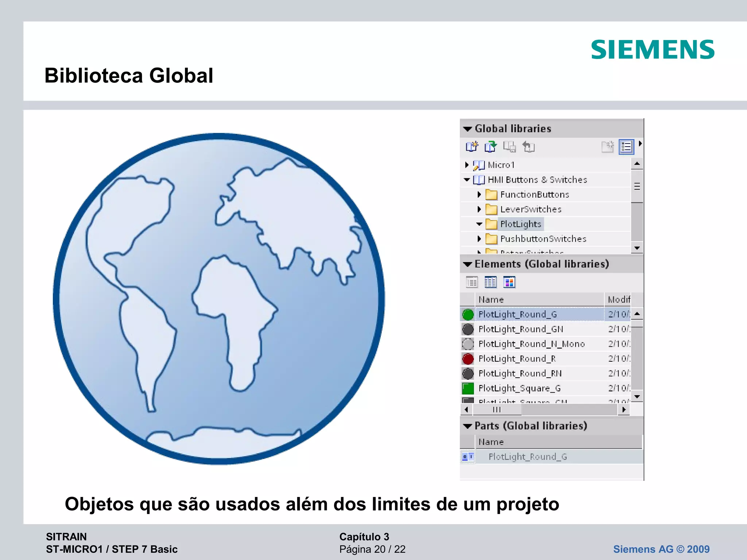Select PlotLight_Round_RN element
The height and width of the screenshot is (560, 747).
pyautogui.click(x=520, y=373)
